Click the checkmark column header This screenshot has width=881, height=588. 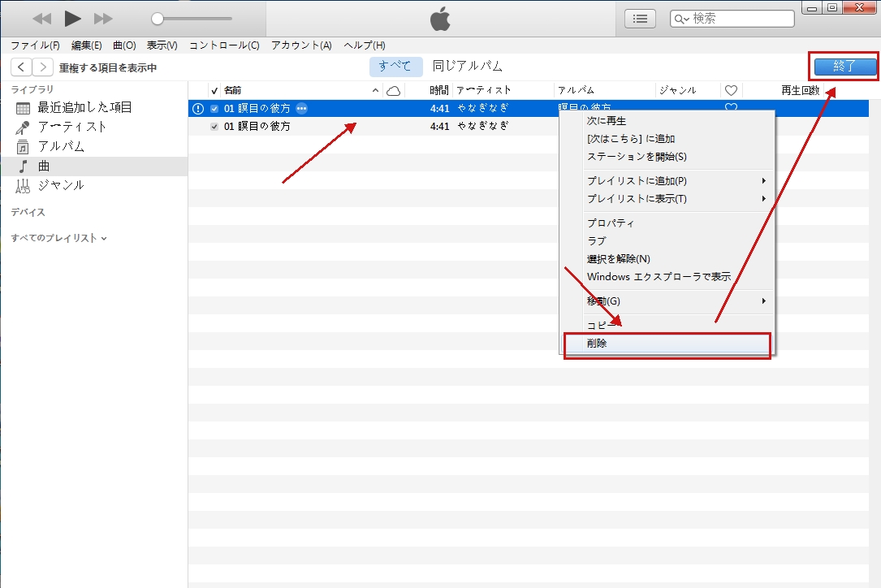(214, 90)
